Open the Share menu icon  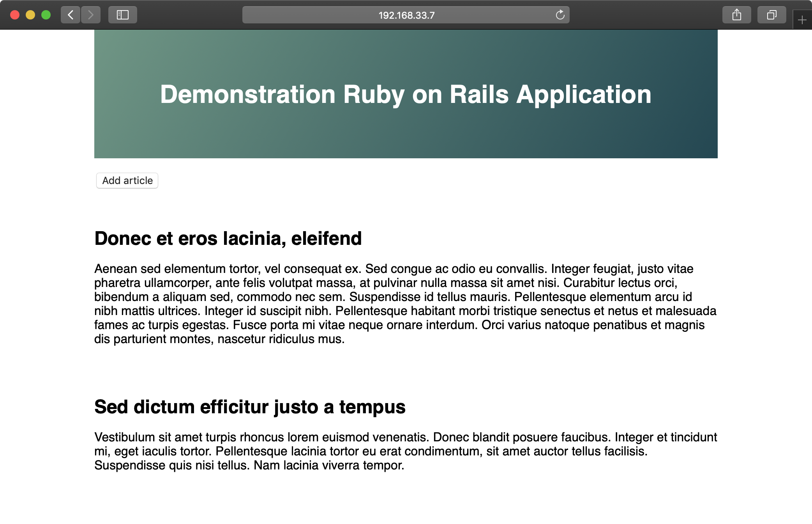tap(736, 15)
